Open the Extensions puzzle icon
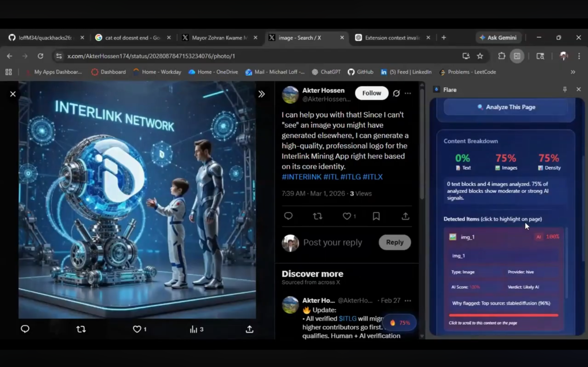Screen dimensions: 588x367 point(502,56)
